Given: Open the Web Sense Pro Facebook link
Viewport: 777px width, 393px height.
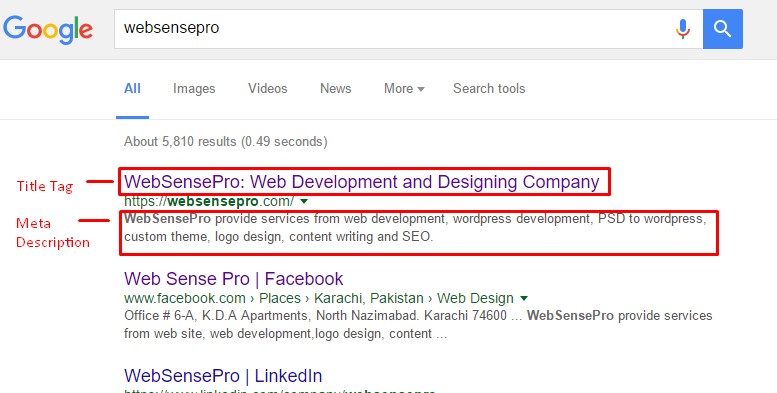Looking at the screenshot, I should click(234, 279).
